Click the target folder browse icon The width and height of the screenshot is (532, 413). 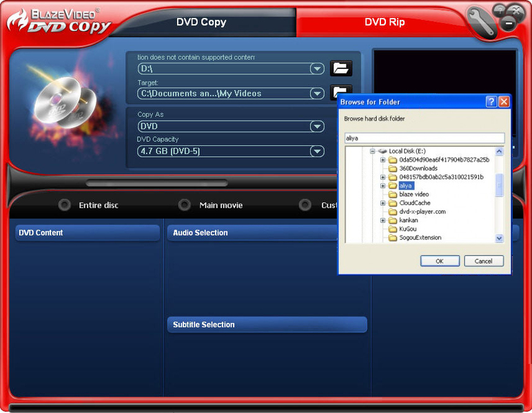(340, 92)
